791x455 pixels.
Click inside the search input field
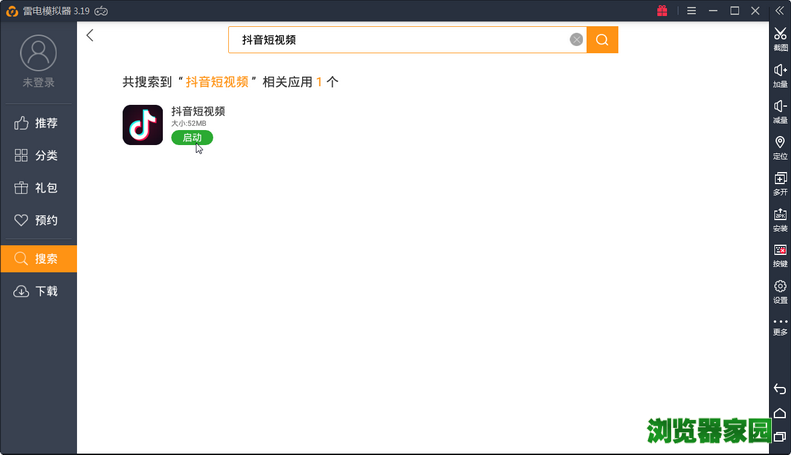(400, 40)
